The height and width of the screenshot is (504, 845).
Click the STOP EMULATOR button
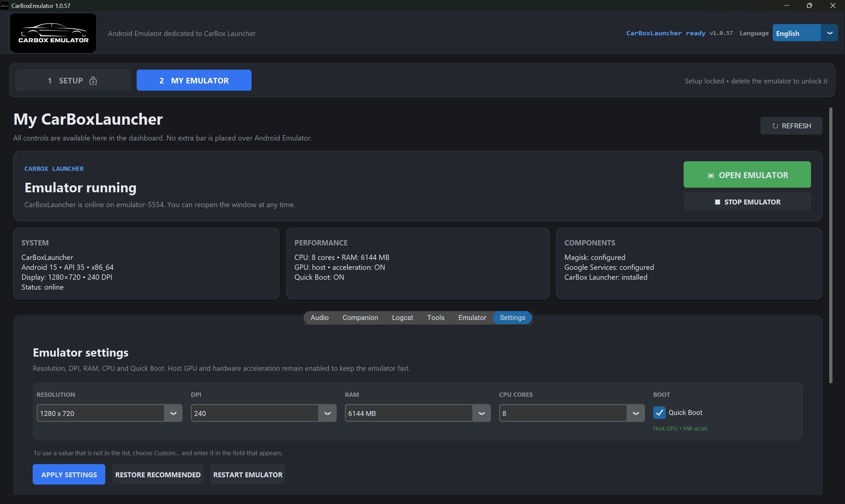(747, 202)
